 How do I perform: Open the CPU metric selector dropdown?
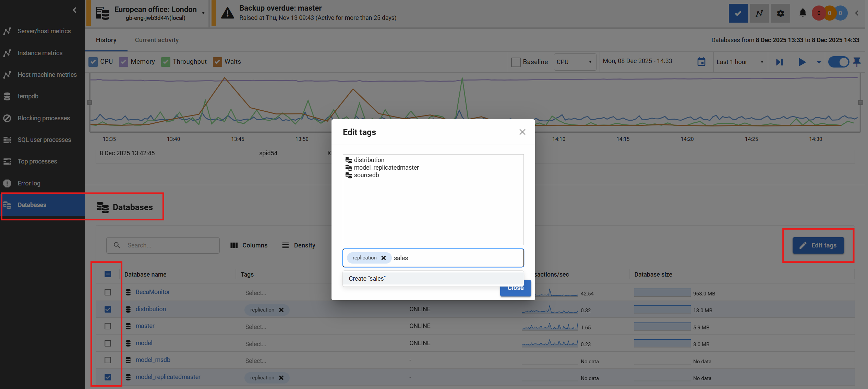point(574,62)
